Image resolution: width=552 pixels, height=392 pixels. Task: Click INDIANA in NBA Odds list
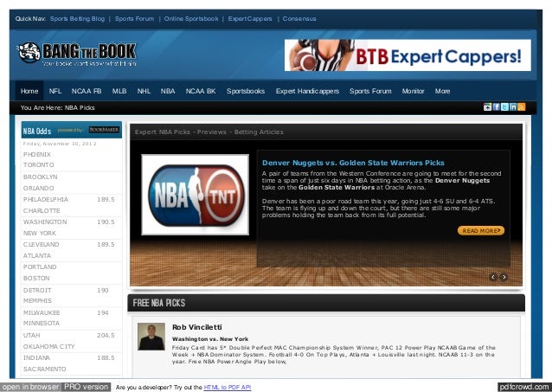[x=36, y=358]
